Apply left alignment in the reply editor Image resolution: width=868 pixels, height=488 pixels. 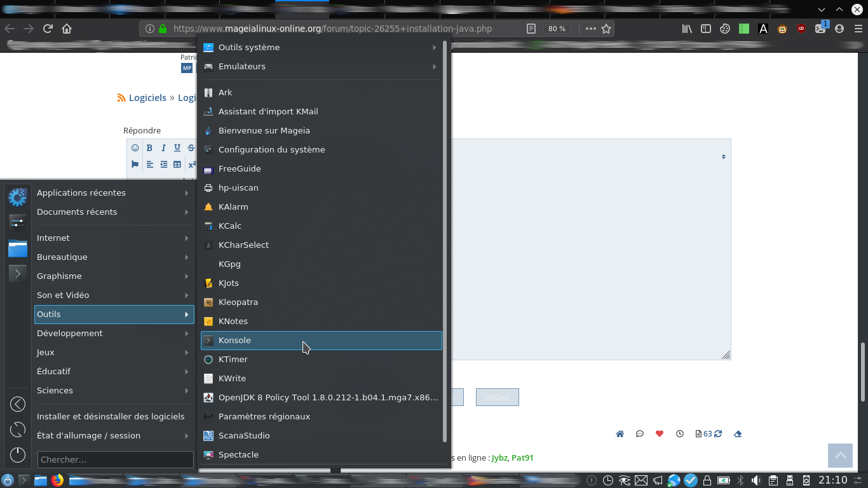pyautogui.click(x=150, y=165)
